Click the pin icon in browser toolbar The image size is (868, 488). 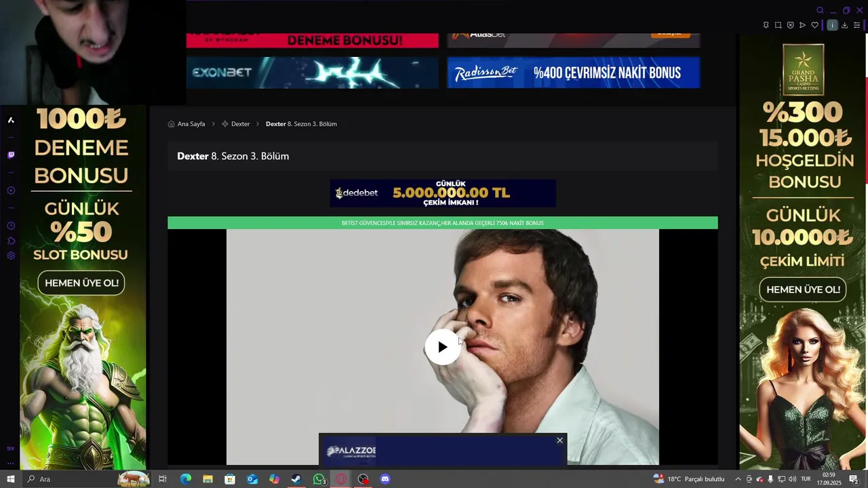[x=766, y=25]
